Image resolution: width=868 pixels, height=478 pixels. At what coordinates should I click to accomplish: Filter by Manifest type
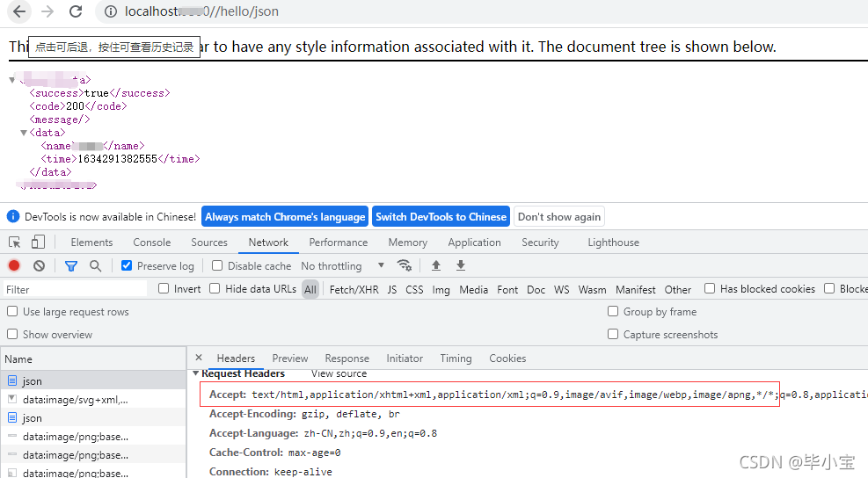click(x=636, y=289)
